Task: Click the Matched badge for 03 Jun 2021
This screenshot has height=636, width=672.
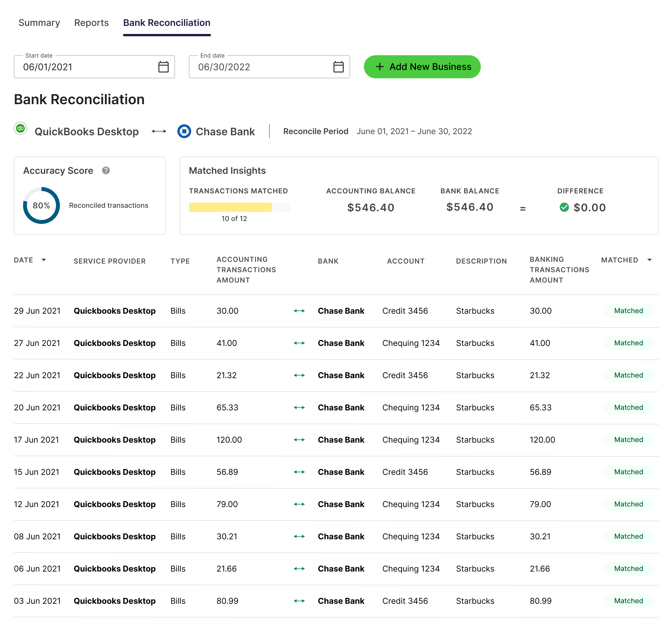Action: [629, 601]
